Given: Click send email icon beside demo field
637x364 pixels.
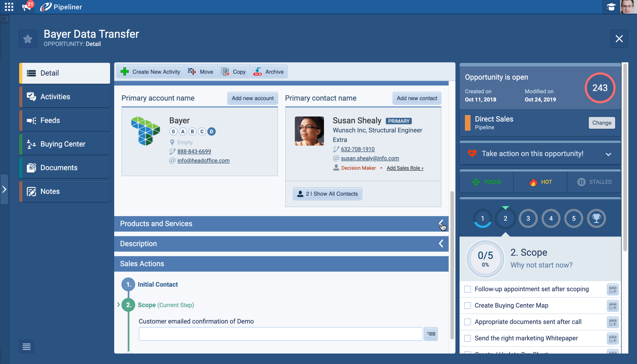Looking at the screenshot, I should point(430,334).
